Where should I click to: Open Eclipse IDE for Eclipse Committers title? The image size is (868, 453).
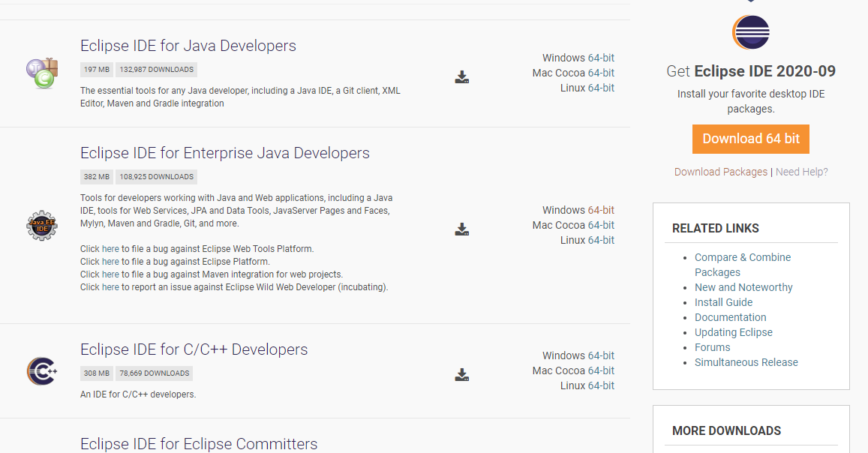pyautogui.click(x=199, y=443)
